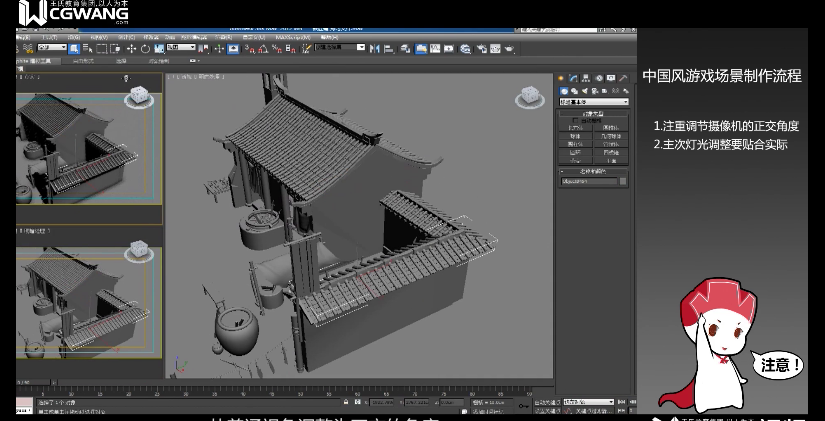Click the Box primitive button
This screenshot has width=825, height=421.
coord(576,128)
